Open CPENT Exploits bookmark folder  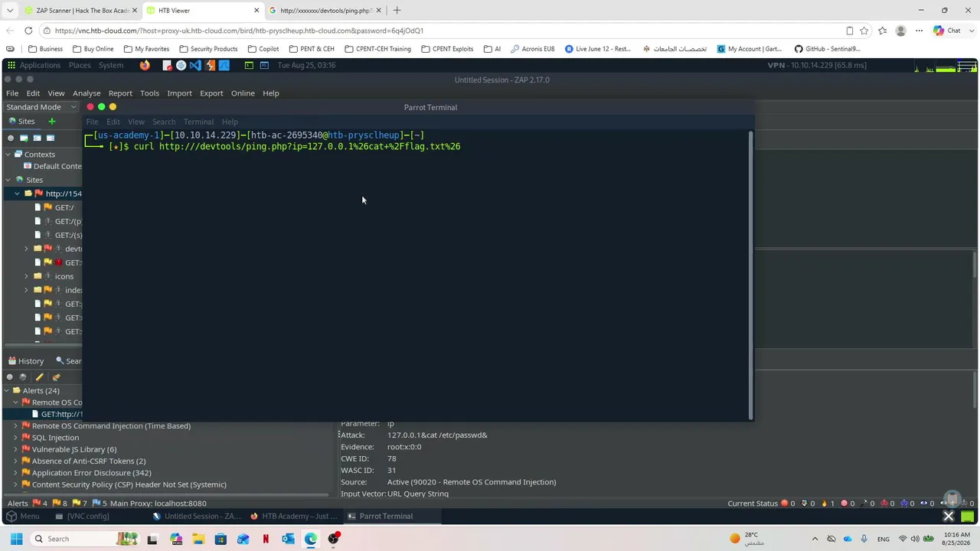tap(447, 49)
